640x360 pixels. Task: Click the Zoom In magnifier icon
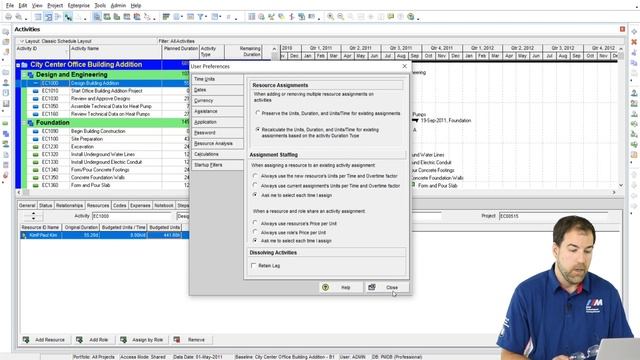coord(331,17)
